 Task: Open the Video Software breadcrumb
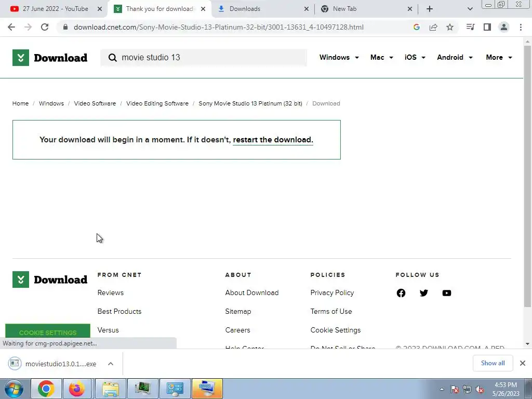click(x=95, y=103)
